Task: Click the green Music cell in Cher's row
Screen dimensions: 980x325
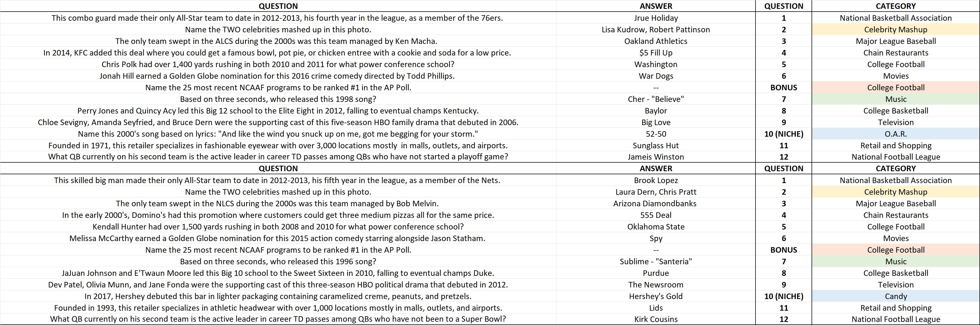Action: (x=896, y=99)
